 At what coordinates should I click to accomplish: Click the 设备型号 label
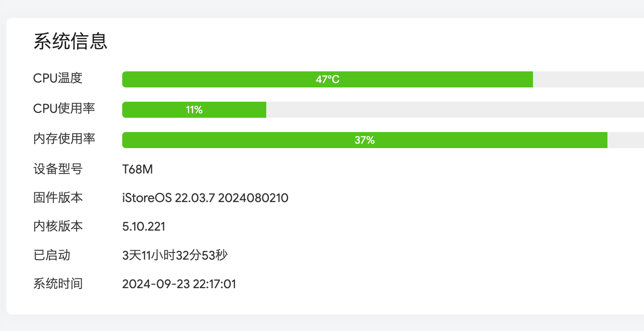click(58, 170)
